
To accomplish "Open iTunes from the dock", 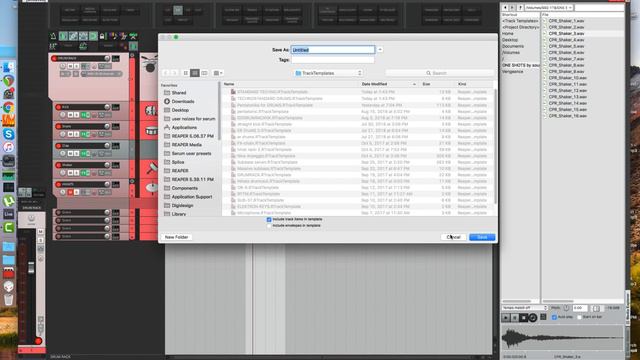I will (9, 147).
